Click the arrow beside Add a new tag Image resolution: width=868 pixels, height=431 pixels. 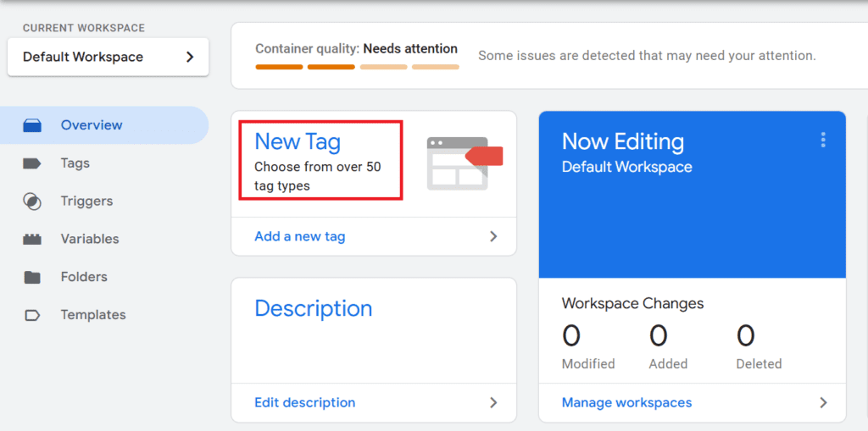[493, 237]
